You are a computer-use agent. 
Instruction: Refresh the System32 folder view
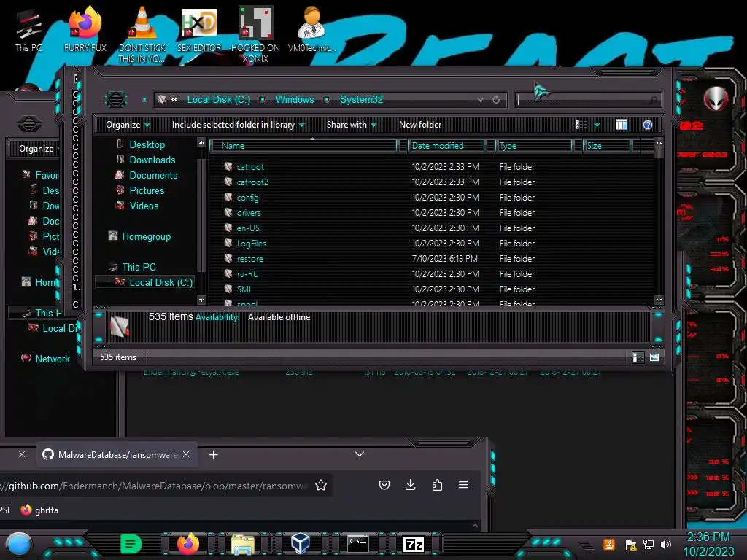point(496,99)
